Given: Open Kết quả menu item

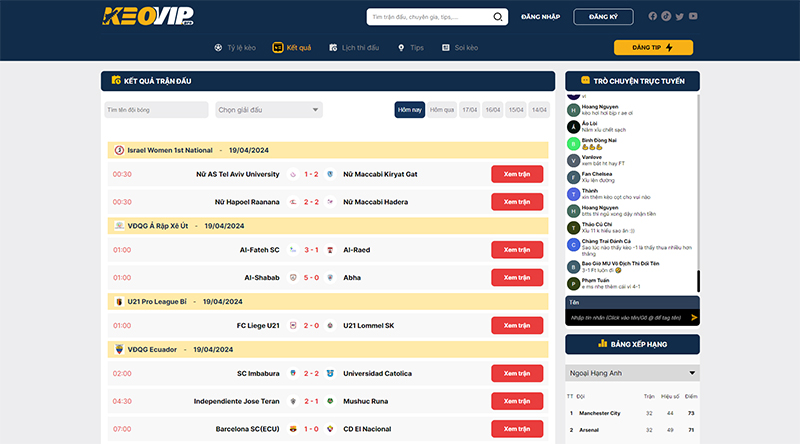Looking at the screenshot, I should pos(292,47).
